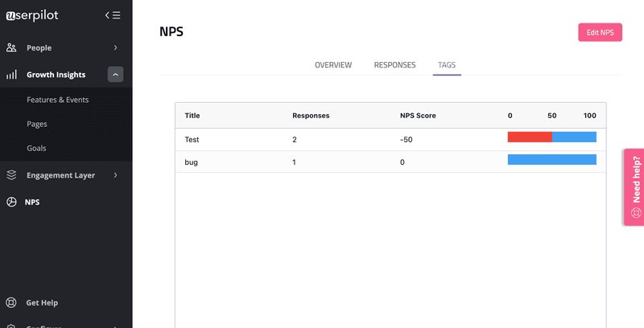Click the Edit NPS button
The width and height of the screenshot is (644, 328).
point(600,32)
